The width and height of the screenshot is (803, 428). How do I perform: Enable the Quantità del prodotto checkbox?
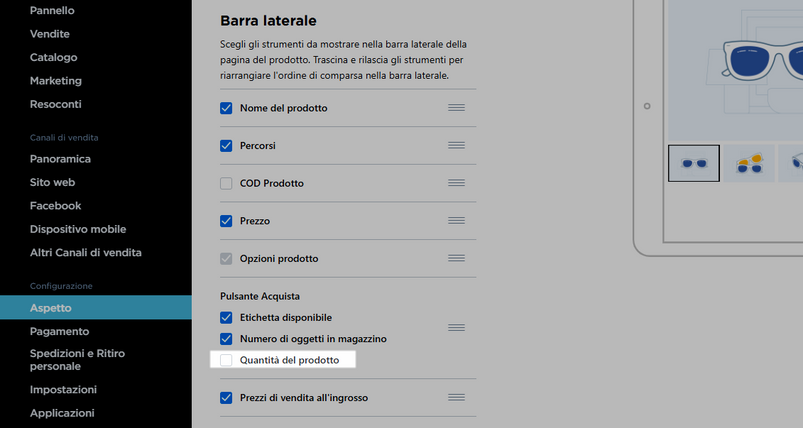click(x=226, y=360)
